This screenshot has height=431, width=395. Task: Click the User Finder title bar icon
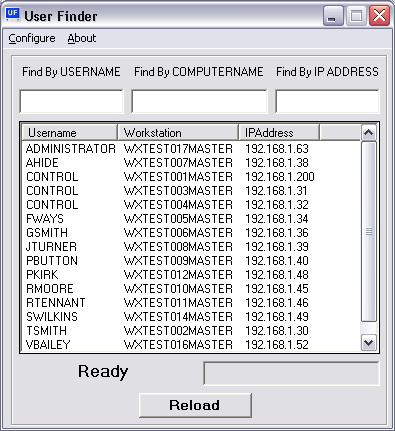click(x=13, y=15)
